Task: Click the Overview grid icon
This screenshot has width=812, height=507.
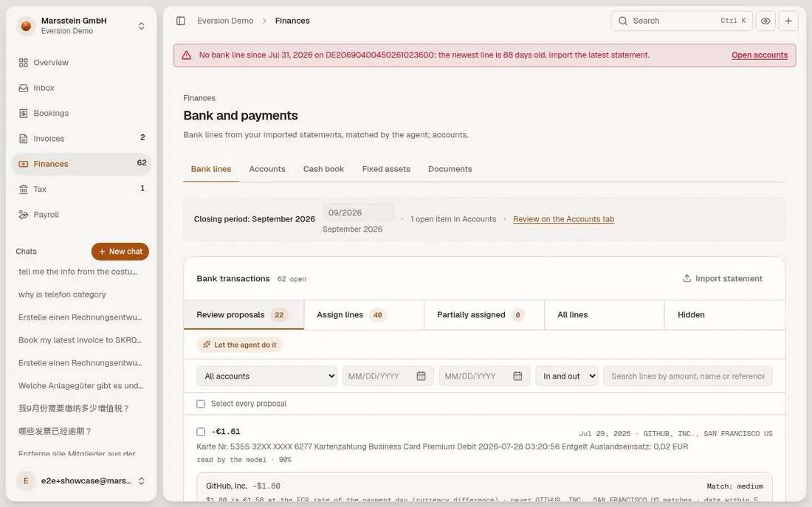Action: (x=24, y=63)
